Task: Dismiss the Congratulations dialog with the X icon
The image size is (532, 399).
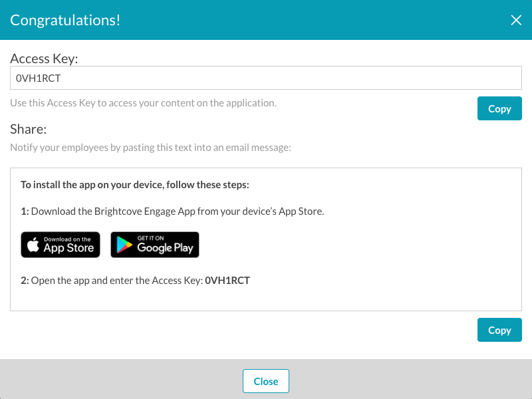Action: (516, 20)
